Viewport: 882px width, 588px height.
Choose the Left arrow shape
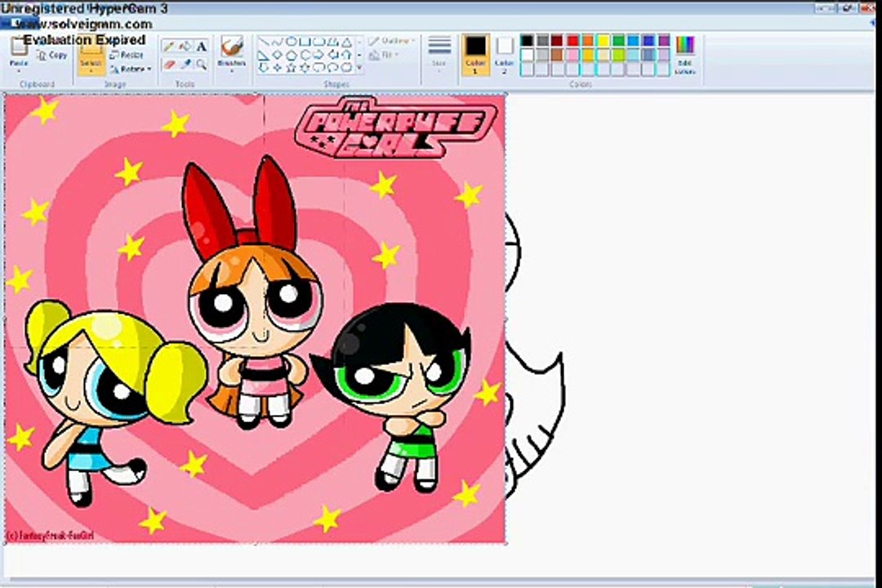pyautogui.click(x=333, y=56)
